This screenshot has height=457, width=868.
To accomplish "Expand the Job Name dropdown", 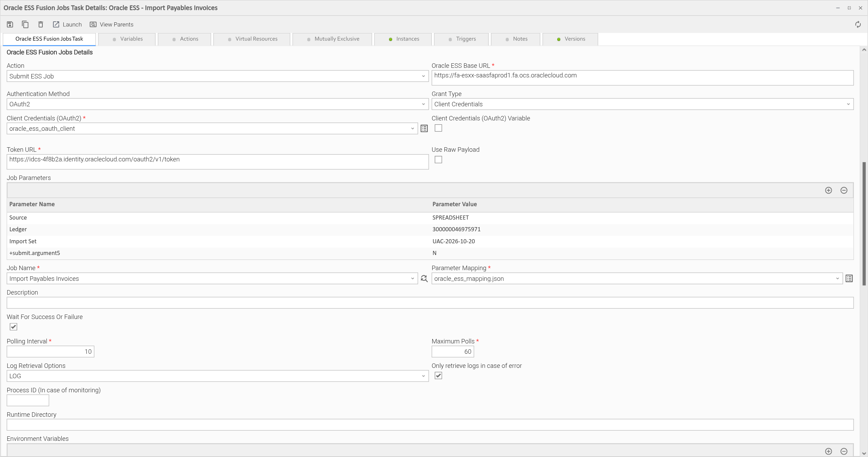I will click(x=212, y=278).
